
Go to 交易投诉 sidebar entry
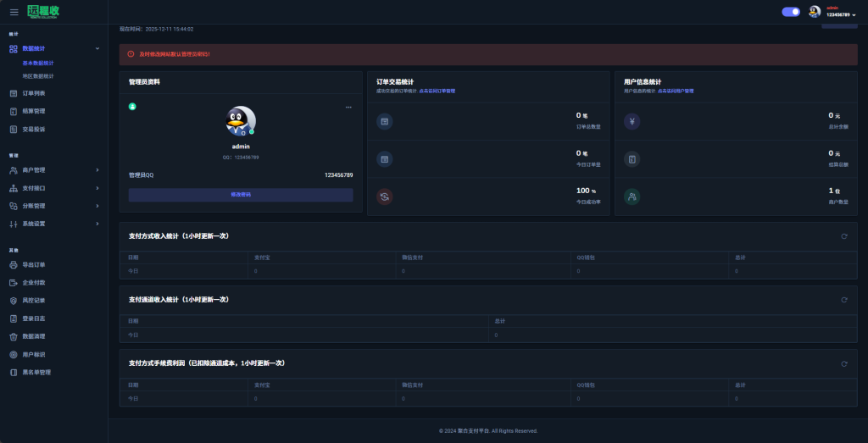[34, 130]
